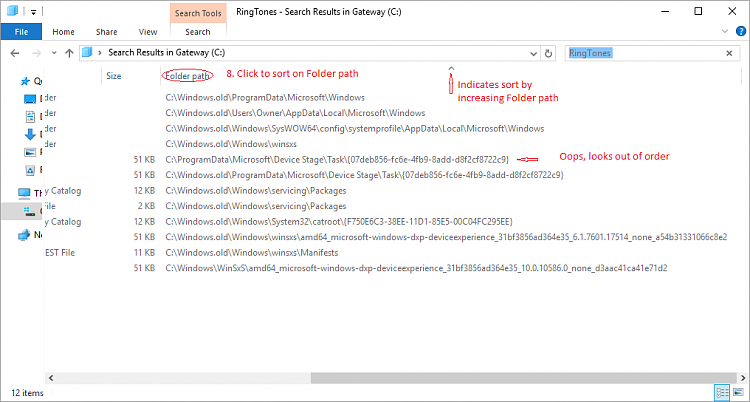Screen dimensions: 750x402
Task: Open Desktop icon in navigation pane
Action: [x=30, y=99]
